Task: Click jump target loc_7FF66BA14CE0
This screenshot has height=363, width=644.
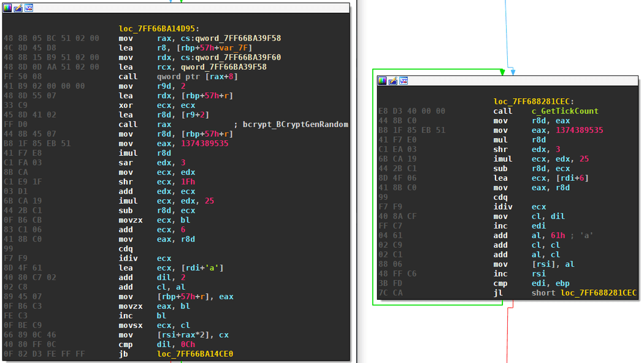Action: coord(195,354)
